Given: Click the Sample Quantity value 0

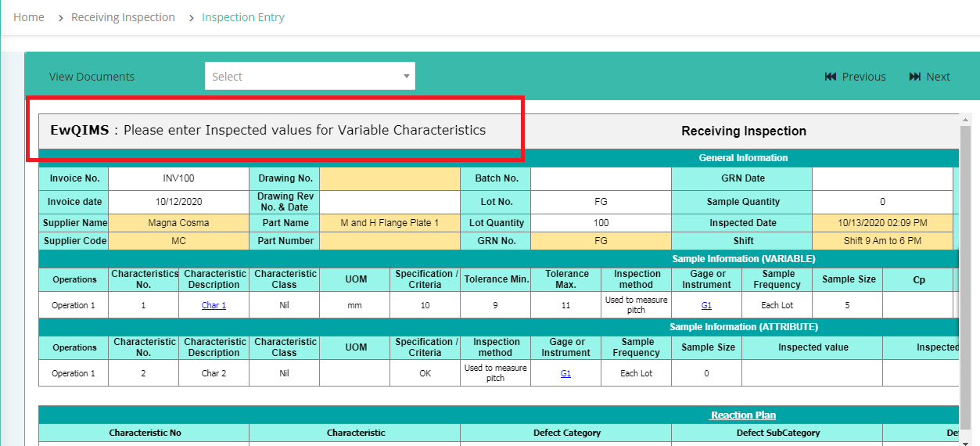Looking at the screenshot, I should pyautogui.click(x=882, y=202).
